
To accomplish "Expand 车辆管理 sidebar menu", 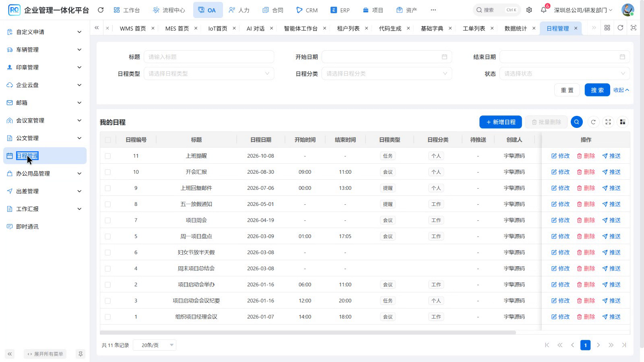I will tap(45, 49).
